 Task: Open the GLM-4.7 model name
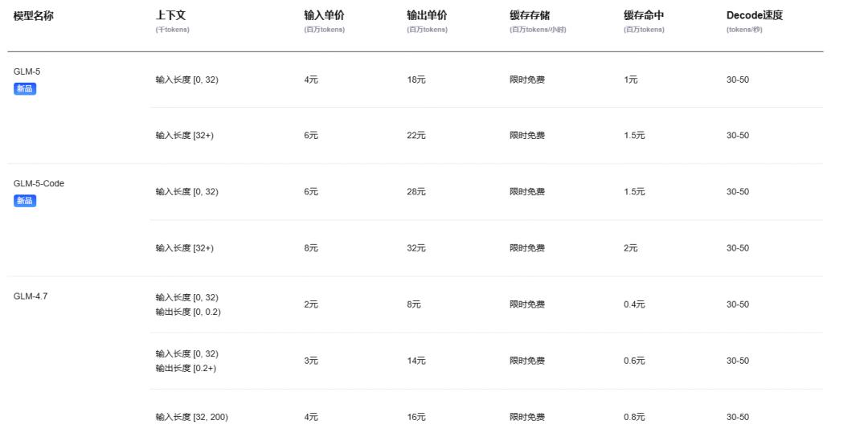[x=31, y=296]
